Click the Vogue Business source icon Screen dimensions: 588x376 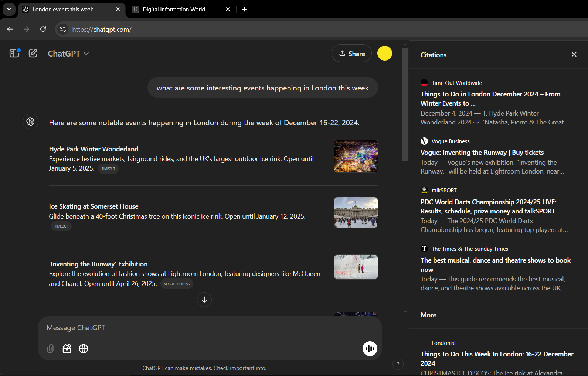coord(424,141)
